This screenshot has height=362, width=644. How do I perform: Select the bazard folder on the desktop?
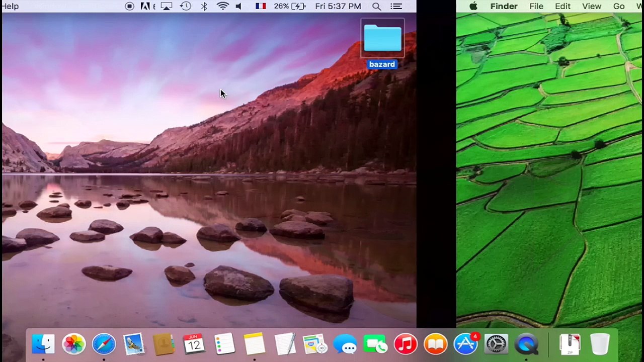pyautogui.click(x=382, y=38)
